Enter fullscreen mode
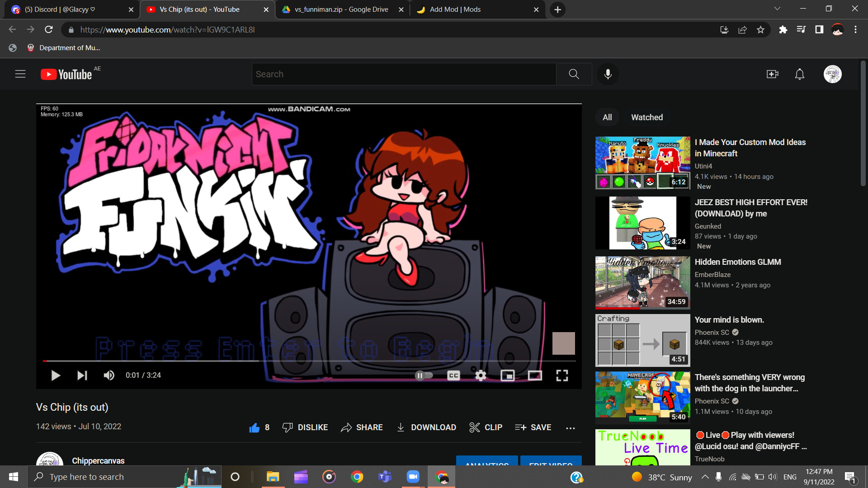 click(x=562, y=375)
